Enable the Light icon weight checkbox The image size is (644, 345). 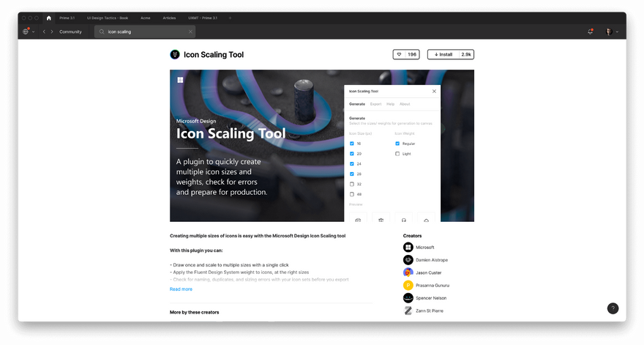pos(397,154)
